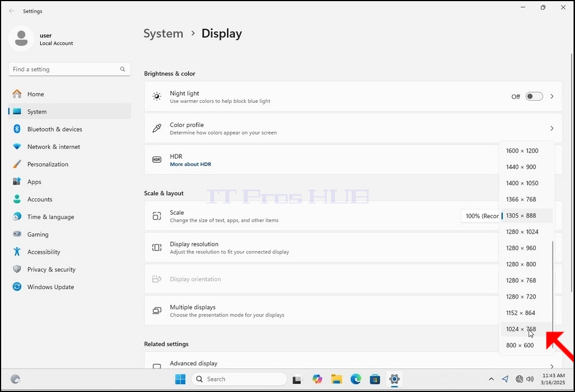This screenshot has width=575, height=392.
Task: Show hidden system tray icons
Action: [492, 379]
